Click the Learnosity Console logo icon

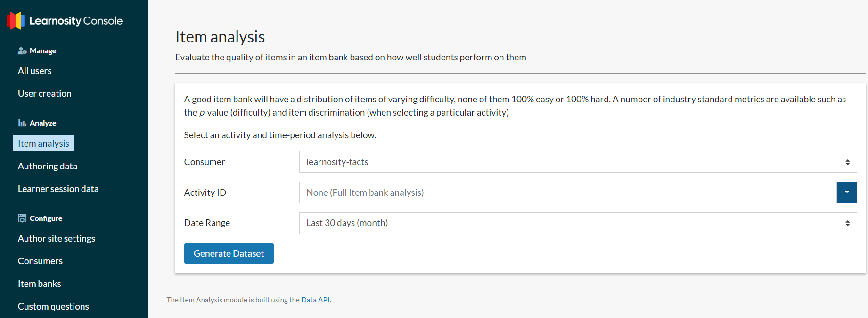[x=16, y=21]
